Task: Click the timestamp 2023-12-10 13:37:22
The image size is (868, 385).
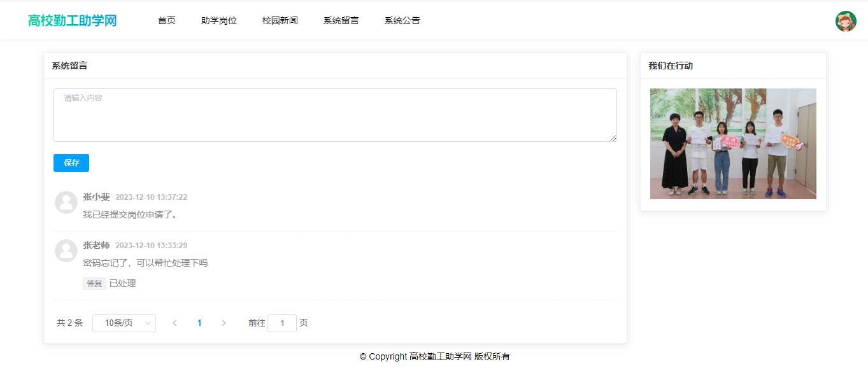Action: tap(152, 197)
